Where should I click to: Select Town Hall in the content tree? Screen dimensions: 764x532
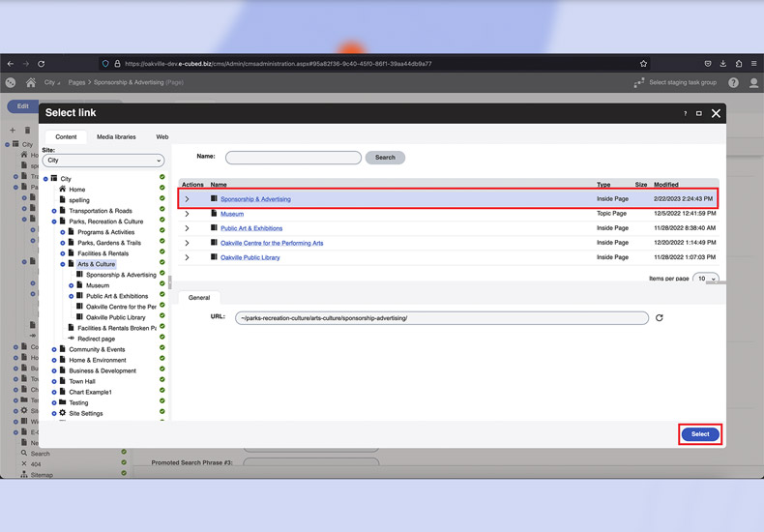click(82, 381)
